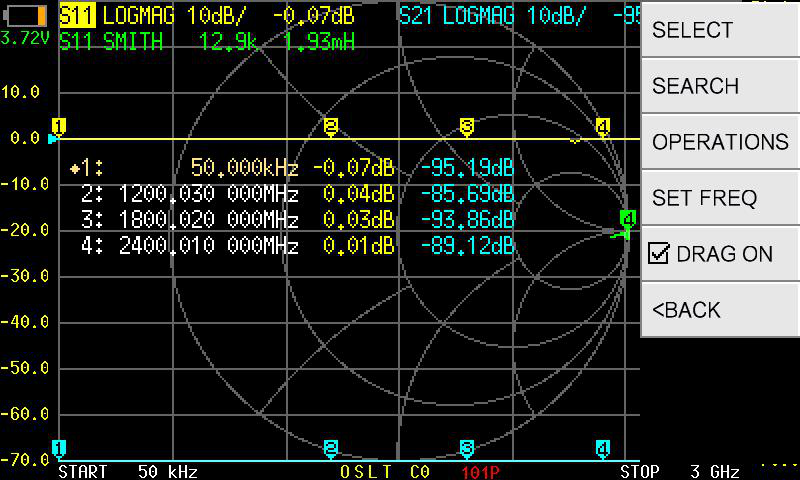
Task: Select green marker 4 on Smith chart
Action: click(628, 221)
